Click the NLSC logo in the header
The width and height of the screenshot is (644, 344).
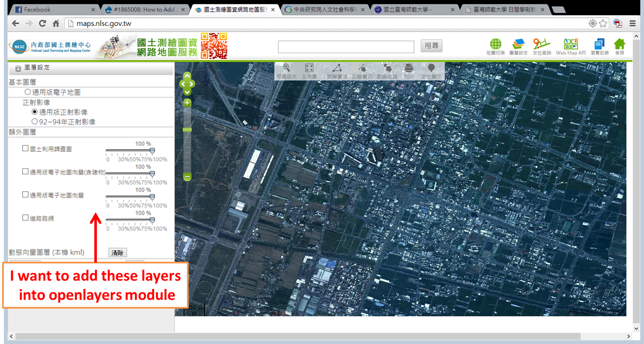pyautogui.click(x=51, y=46)
